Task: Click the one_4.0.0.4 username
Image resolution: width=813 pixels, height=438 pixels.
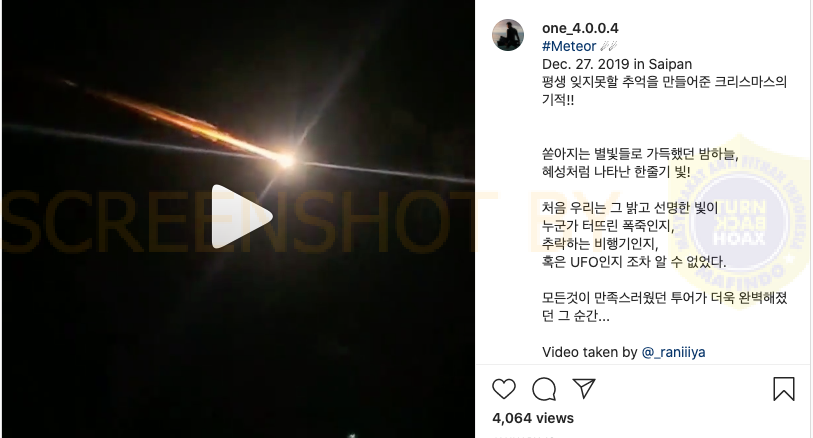Action: point(580,28)
